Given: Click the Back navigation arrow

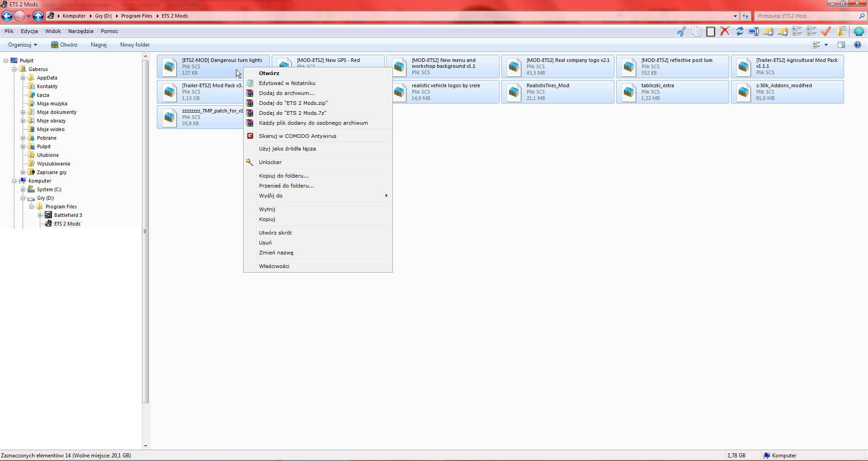Looking at the screenshot, I should tap(7, 16).
